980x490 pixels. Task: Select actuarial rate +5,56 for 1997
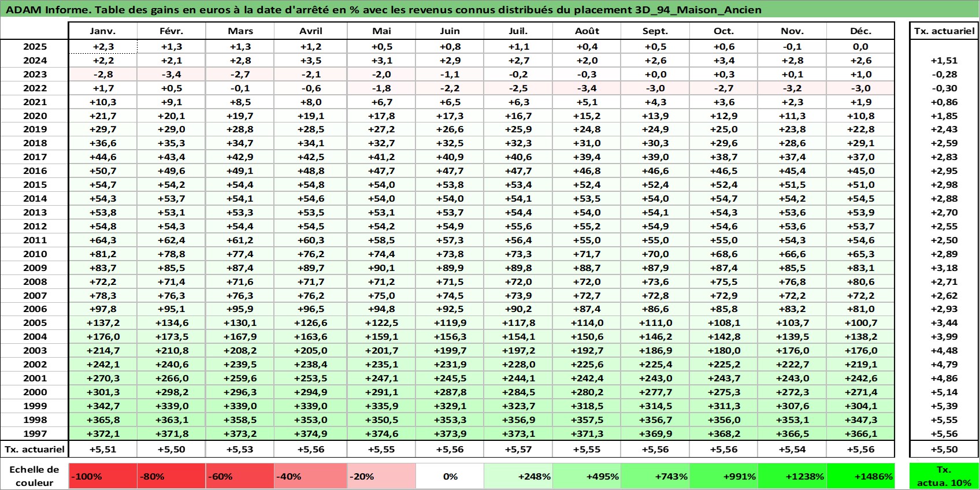(944, 434)
